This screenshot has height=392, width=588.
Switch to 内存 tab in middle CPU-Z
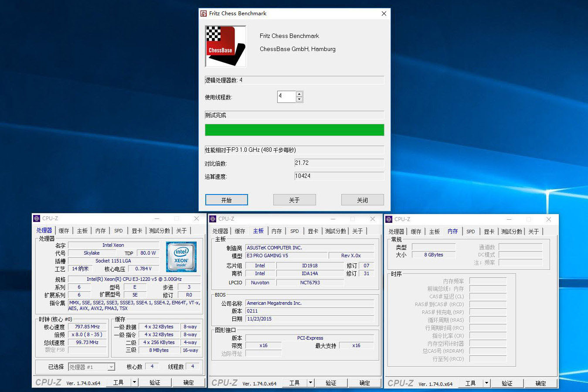pyautogui.click(x=277, y=231)
